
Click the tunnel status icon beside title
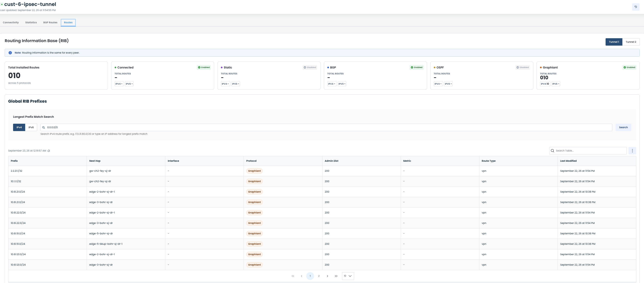click(x=2, y=4)
